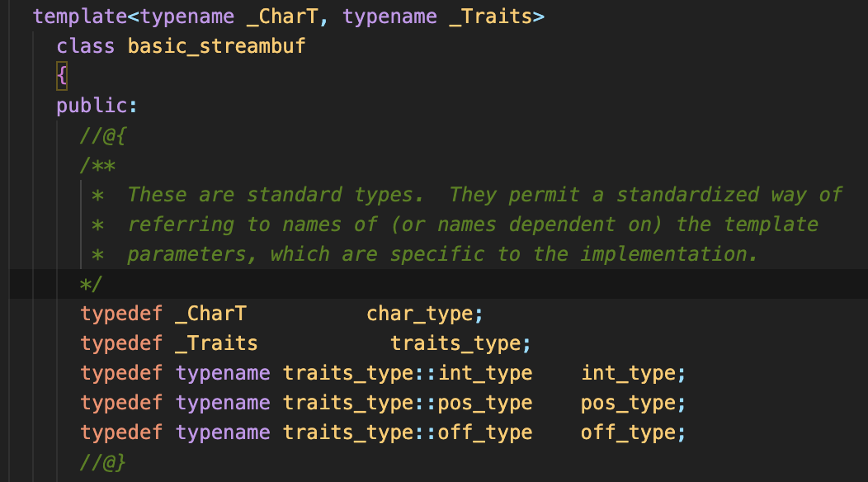Select the '_CharT,' template parameter on first line
Image resolution: width=868 pixels, height=482 pixels.
coord(287,17)
